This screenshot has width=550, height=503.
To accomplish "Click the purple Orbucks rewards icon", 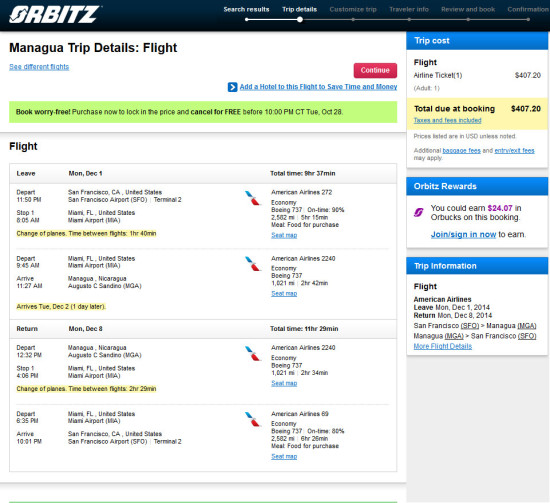I will pyautogui.click(x=418, y=212).
